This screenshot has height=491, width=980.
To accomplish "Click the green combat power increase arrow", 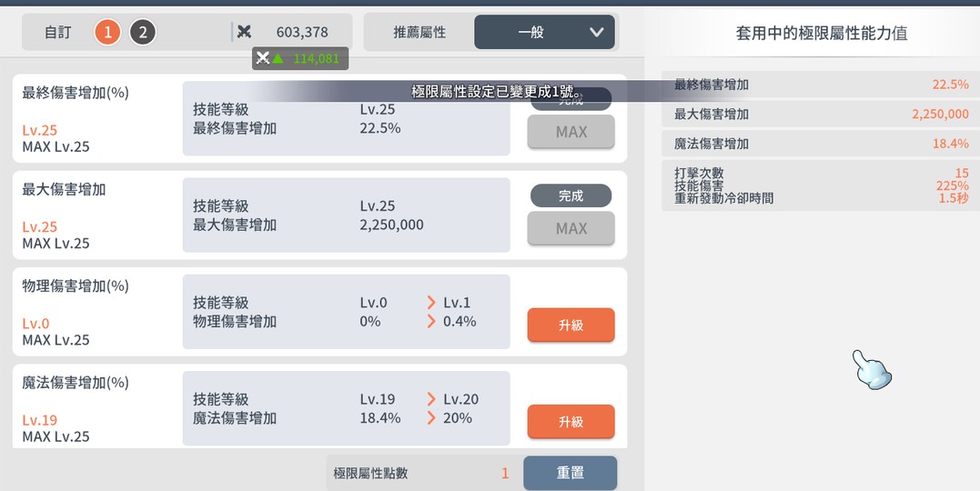I will tap(278, 58).
